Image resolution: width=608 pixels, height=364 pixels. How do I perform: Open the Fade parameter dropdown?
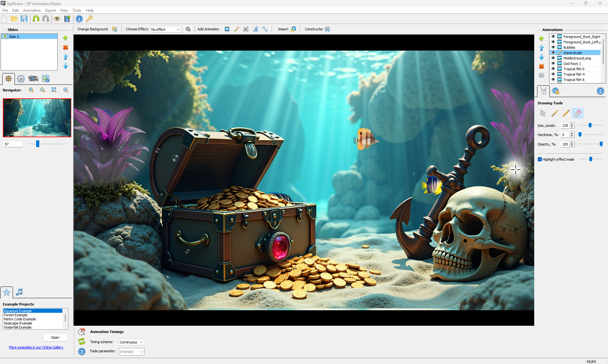[131, 352]
